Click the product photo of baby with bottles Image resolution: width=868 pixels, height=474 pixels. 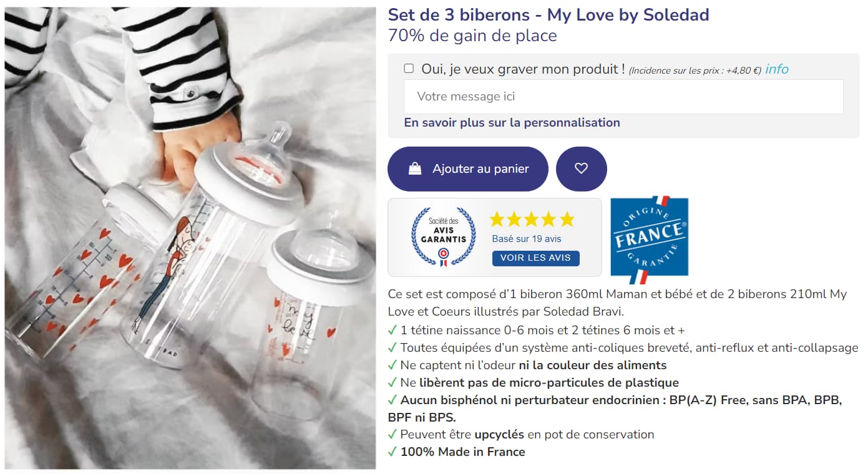pos(187,237)
